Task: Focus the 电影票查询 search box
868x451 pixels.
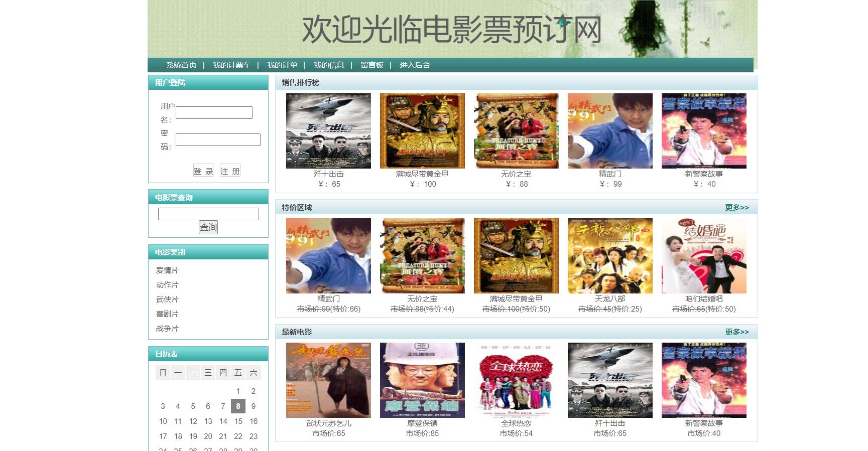Action: tap(208, 214)
